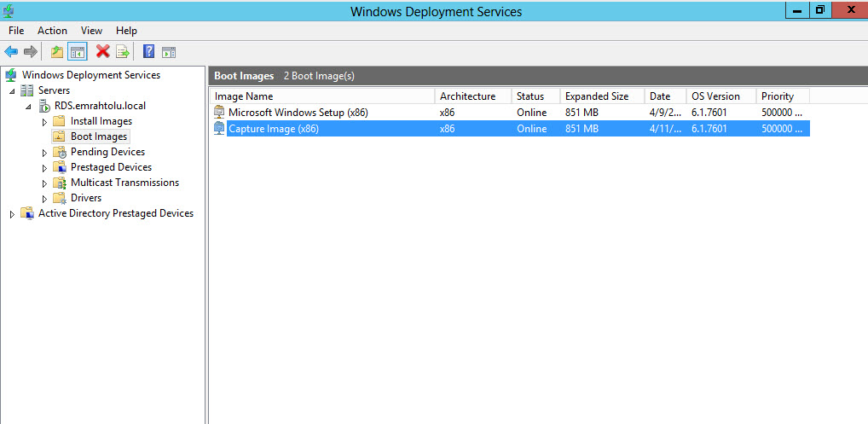This screenshot has width=868, height=424.
Task: Click the Forward arrow toolbar icon
Action: (x=31, y=52)
